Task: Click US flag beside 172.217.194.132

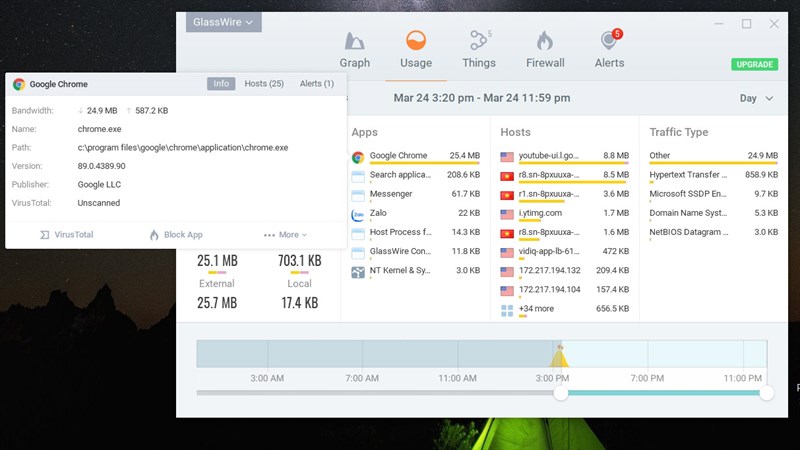Action: [507, 272]
